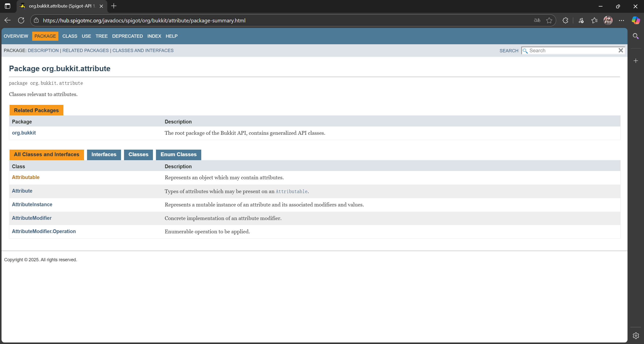This screenshot has width=644, height=344.
Task: Reload the current page
Action: click(x=21, y=20)
